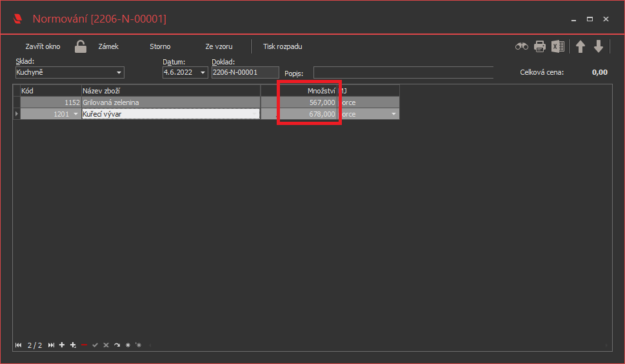Click the plus icon with small corner arrow
The height and width of the screenshot is (364, 625).
[73, 345]
